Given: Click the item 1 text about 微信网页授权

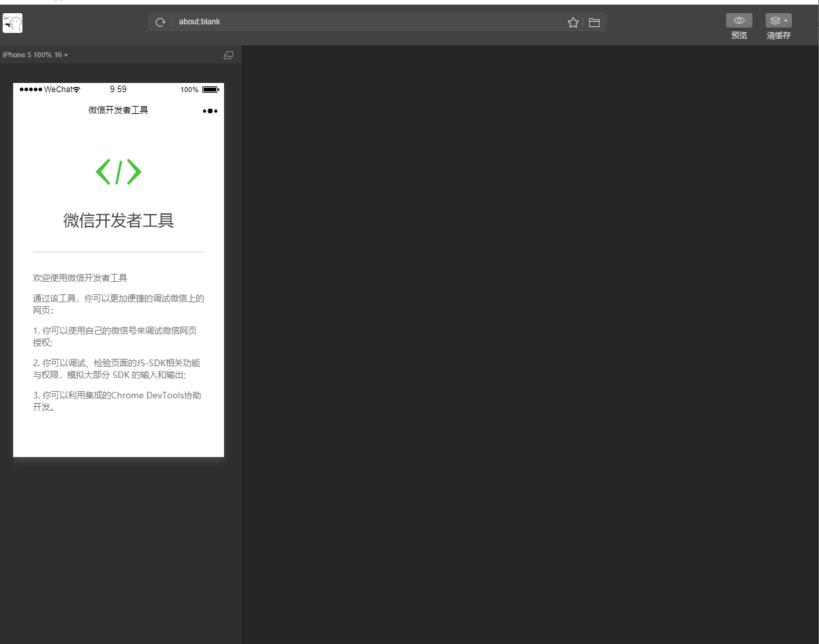Looking at the screenshot, I should [115, 336].
